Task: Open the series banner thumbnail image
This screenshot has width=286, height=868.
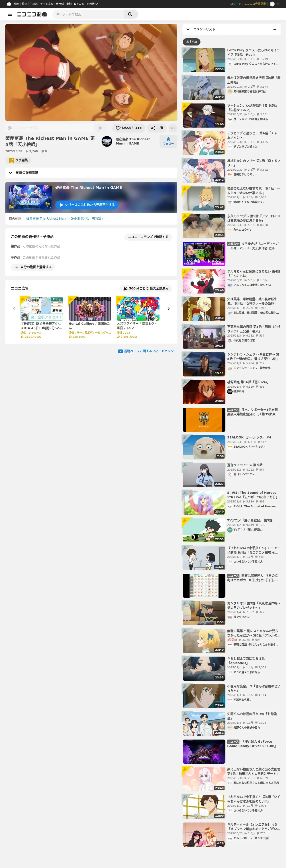Action: (30, 197)
